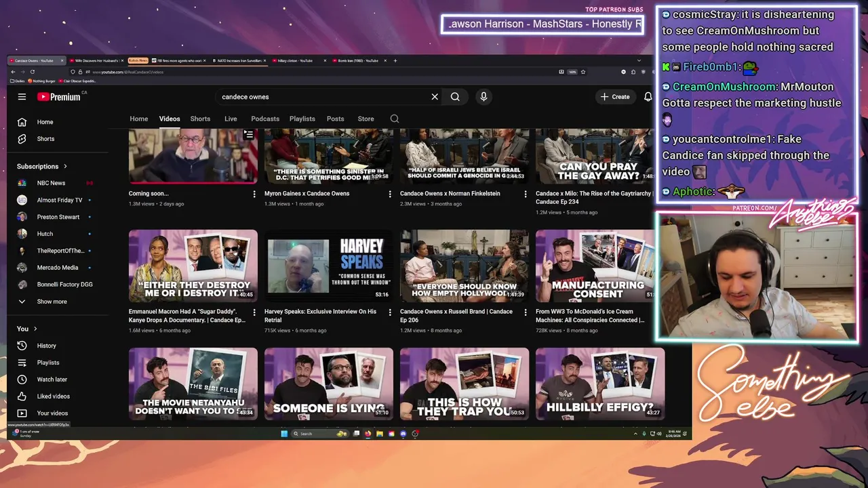Show hidden system tray icons chevron
This screenshot has width=868, height=488.
[635, 434]
